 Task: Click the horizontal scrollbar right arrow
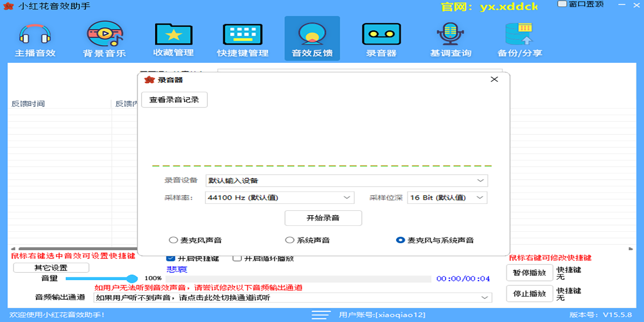click(630, 248)
